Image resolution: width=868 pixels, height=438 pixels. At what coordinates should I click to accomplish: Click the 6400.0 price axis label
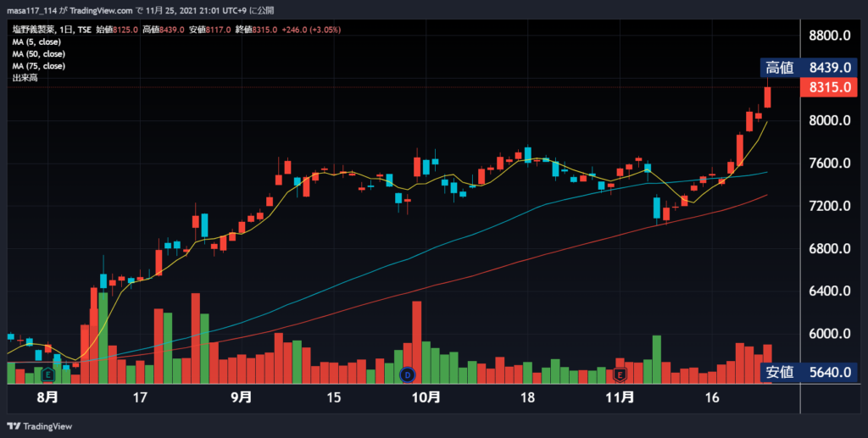829,291
